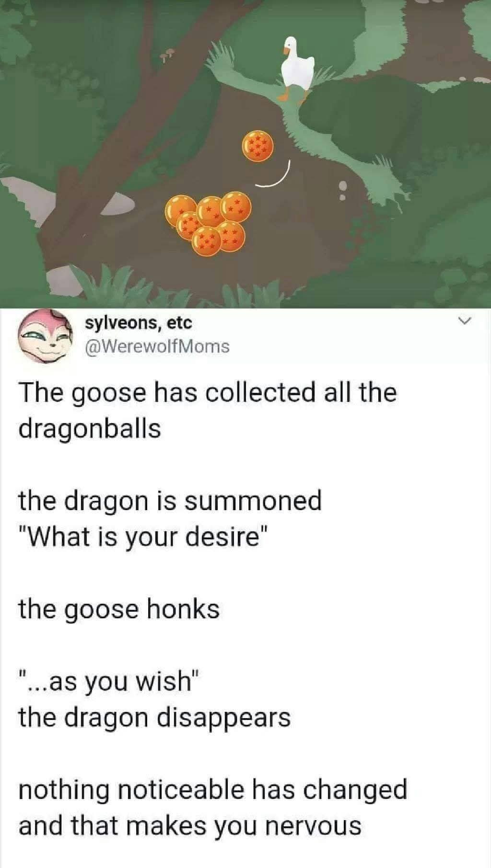Image resolution: width=491 pixels, height=868 pixels.
Task: Select line 'the dragon is summoned'
Action: point(170,501)
